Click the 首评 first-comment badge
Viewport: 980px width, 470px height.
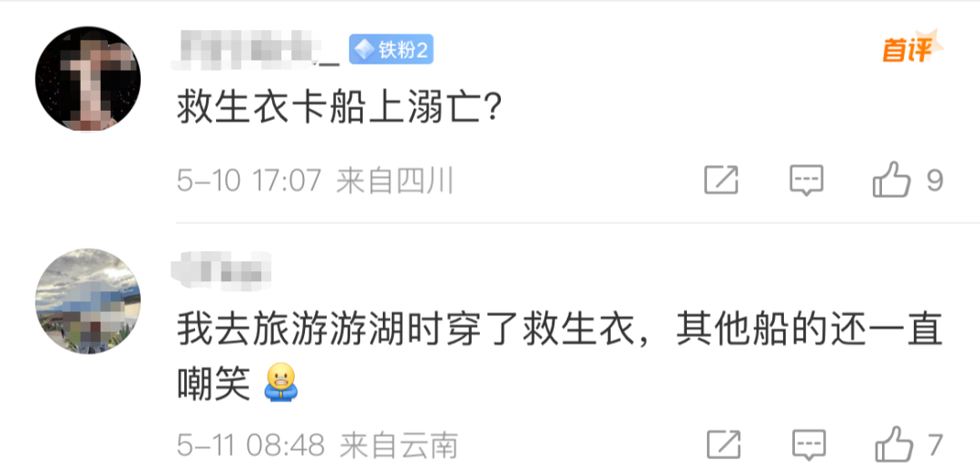click(912, 49)
